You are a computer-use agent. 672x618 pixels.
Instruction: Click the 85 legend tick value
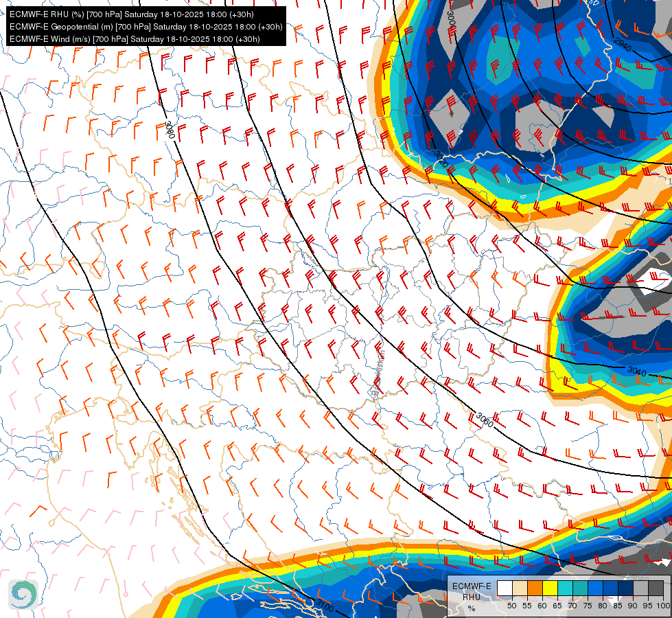click(x=618, y=606)
